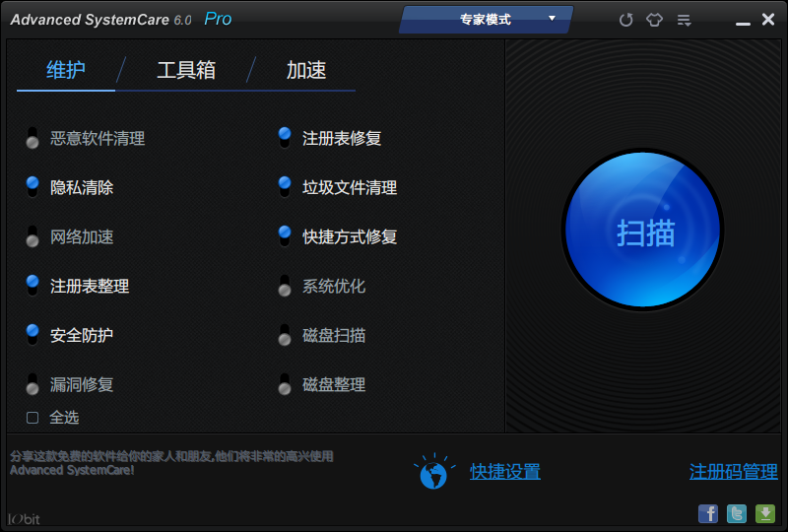This screenshot has height=532, width=788.
Task: Click the 系统优化 label
Action: [x=334, y=286]
